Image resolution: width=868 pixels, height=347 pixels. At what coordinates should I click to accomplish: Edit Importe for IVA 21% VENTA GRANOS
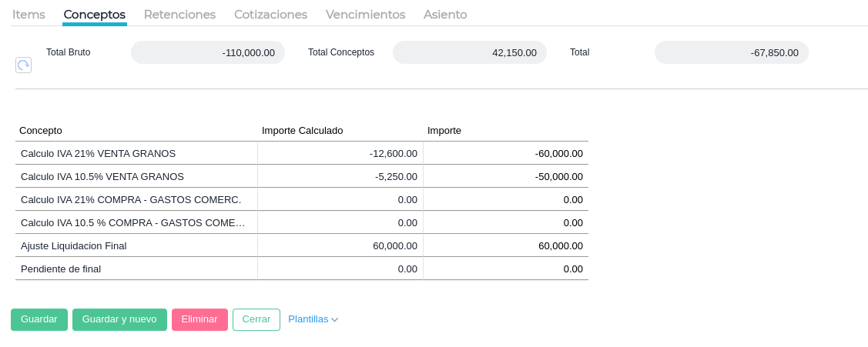[506, 153]
